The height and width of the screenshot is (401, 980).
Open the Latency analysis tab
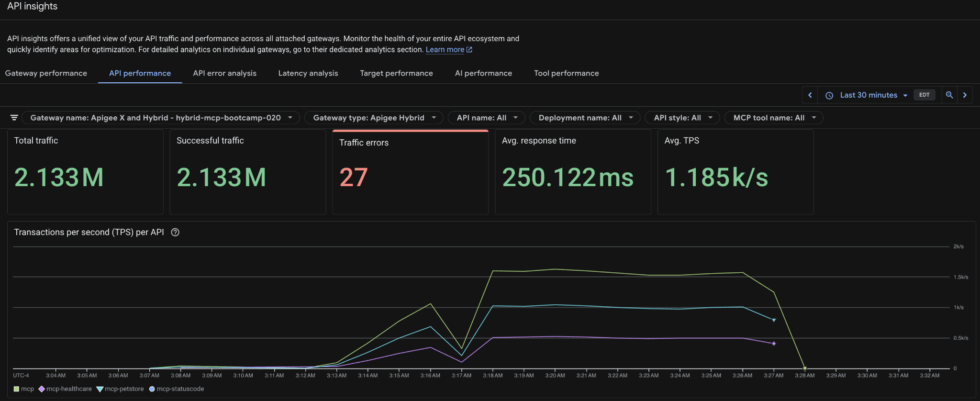(308, 73)
